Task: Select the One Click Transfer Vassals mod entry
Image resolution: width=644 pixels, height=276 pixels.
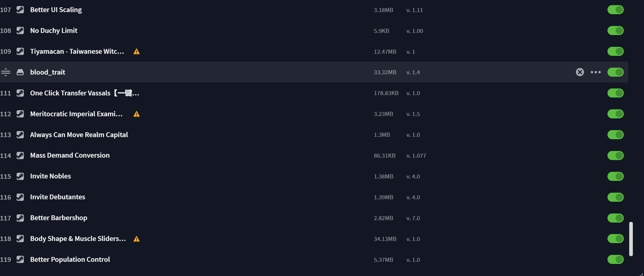Action: 314,93
